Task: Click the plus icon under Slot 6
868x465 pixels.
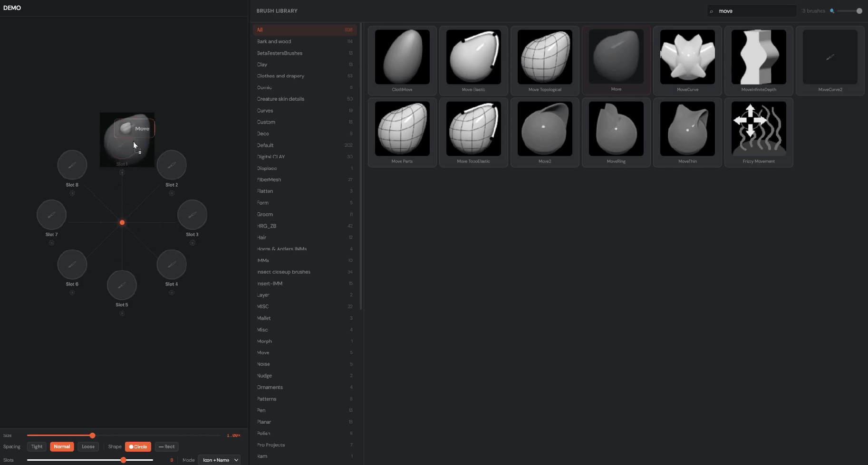Action: point(72,293)
